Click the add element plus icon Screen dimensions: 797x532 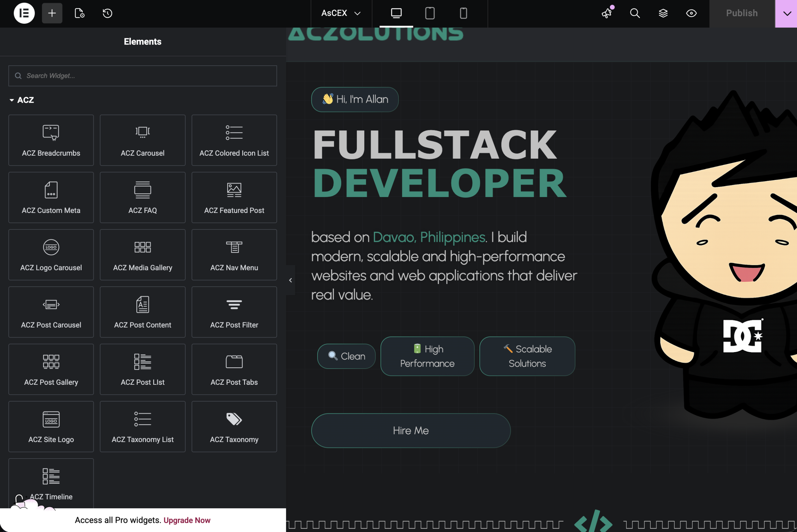(x=52, y=13)
